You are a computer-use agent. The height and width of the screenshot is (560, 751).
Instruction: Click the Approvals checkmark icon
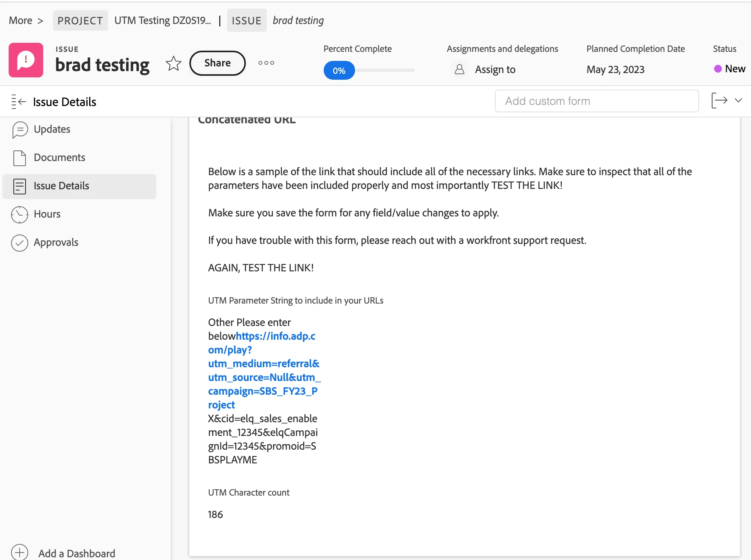[20, 243]
